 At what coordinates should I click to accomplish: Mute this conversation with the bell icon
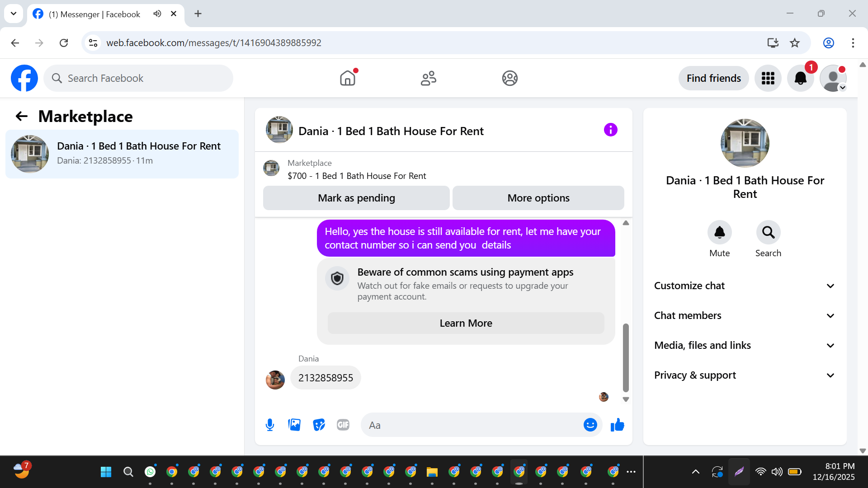(x=719, y=232)
